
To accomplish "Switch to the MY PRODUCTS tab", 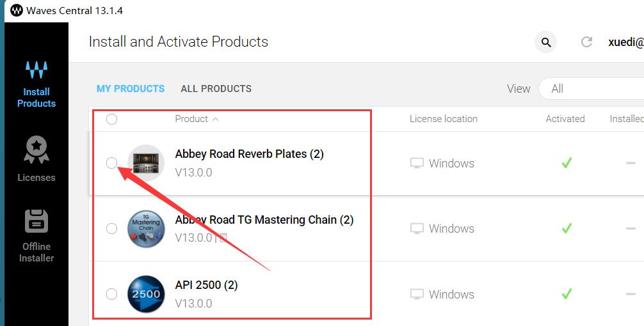I will coord(131,89).
